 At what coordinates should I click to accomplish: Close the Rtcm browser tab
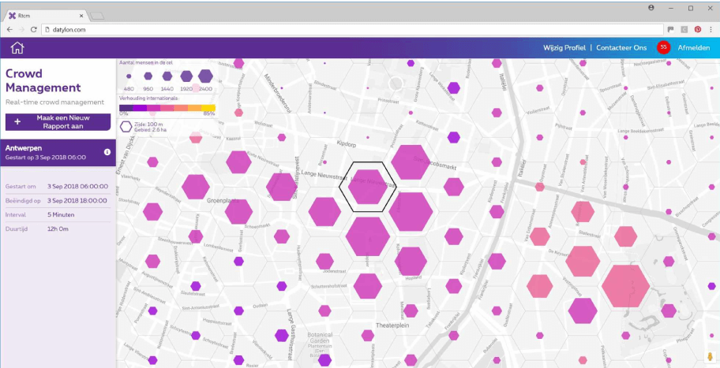tap(81, 16)
